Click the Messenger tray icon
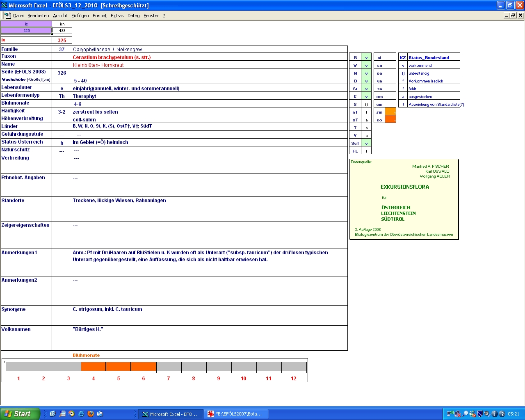 [x=472, y=414]
